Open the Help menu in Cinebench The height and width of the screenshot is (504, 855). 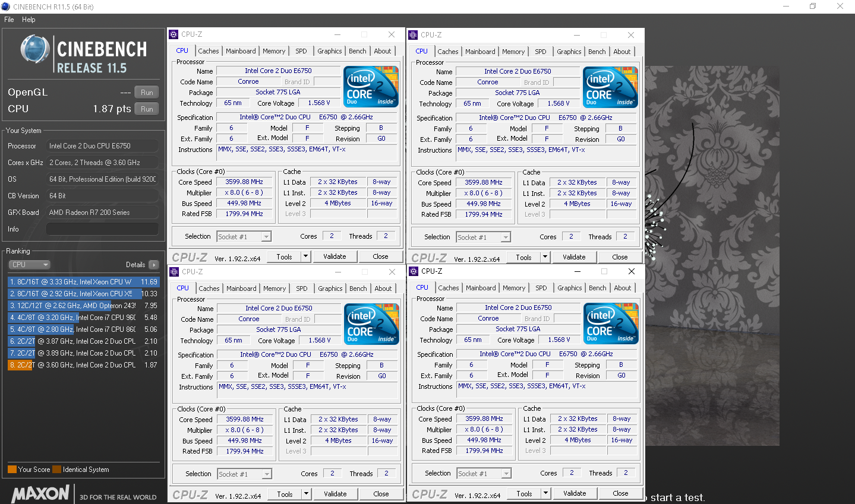tap(29, 20)
